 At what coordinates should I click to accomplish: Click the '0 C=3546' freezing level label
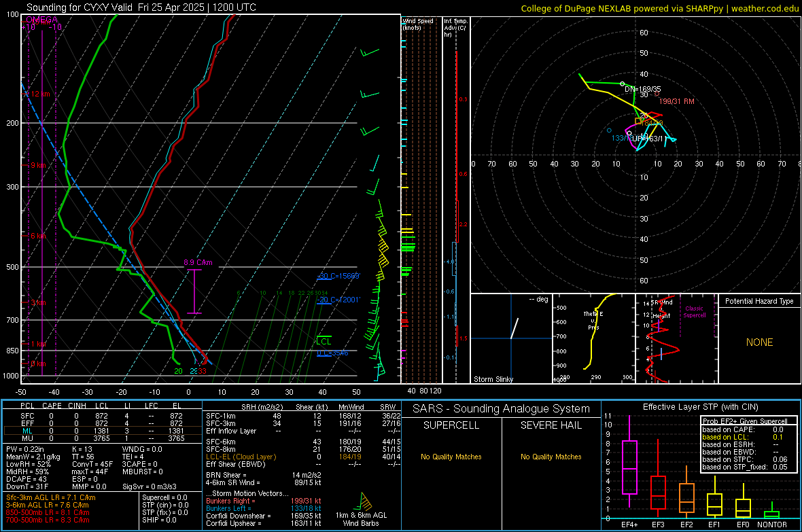coord(332,353)
